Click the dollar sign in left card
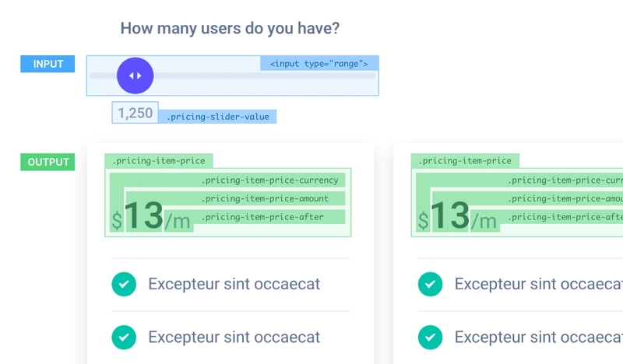This screenshot has width=623, height=364. (x=117, y=221)
